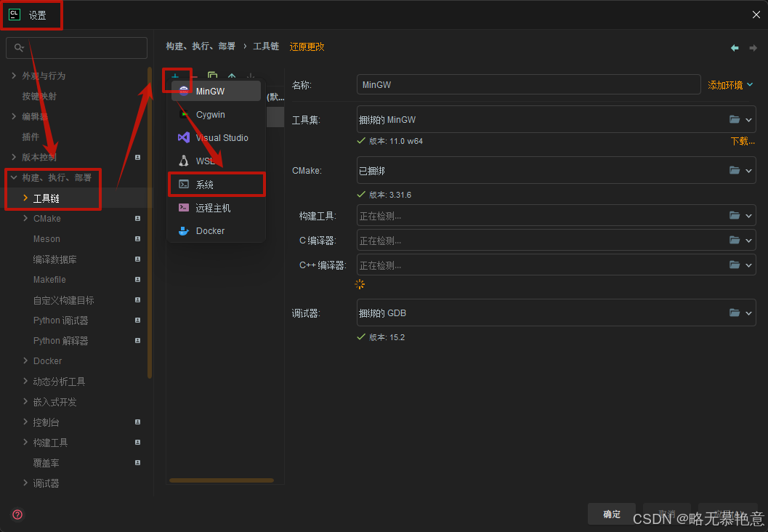
Task: Click the project-level icon on the Python 调试器 row
Action: [x=137, y=320]
